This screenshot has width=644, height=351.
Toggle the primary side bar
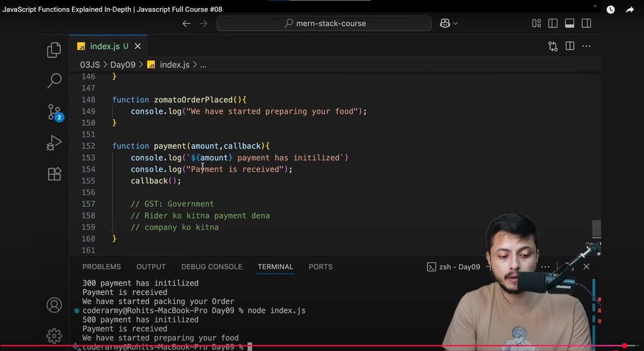point(553,24)
